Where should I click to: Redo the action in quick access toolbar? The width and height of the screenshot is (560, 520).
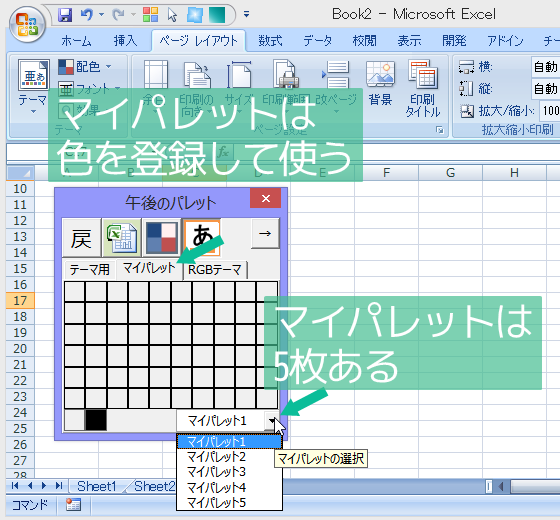coord(118,15)
